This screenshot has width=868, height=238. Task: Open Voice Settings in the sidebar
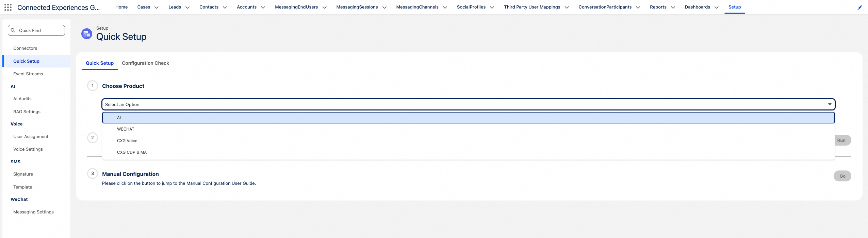[x=28, y=149]
